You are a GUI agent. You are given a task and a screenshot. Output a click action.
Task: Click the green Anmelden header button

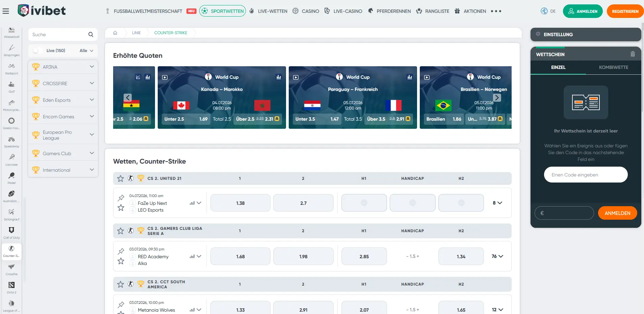(583, 11)
